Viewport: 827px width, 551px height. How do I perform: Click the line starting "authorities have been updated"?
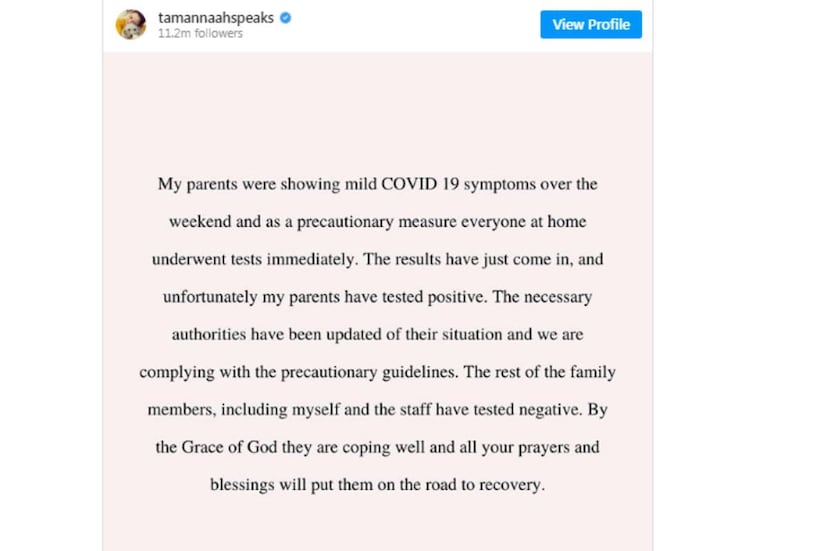[x=377, y=334]
